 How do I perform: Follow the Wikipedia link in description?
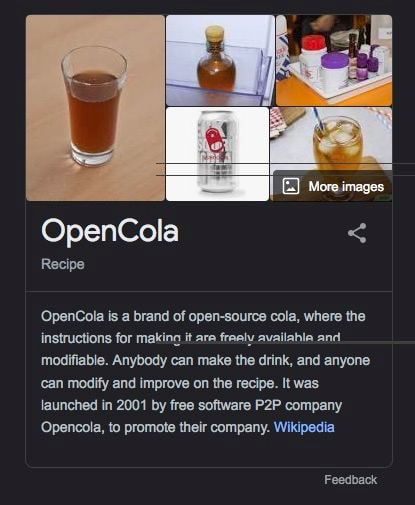pyautogui.click(x=304, y=427)
